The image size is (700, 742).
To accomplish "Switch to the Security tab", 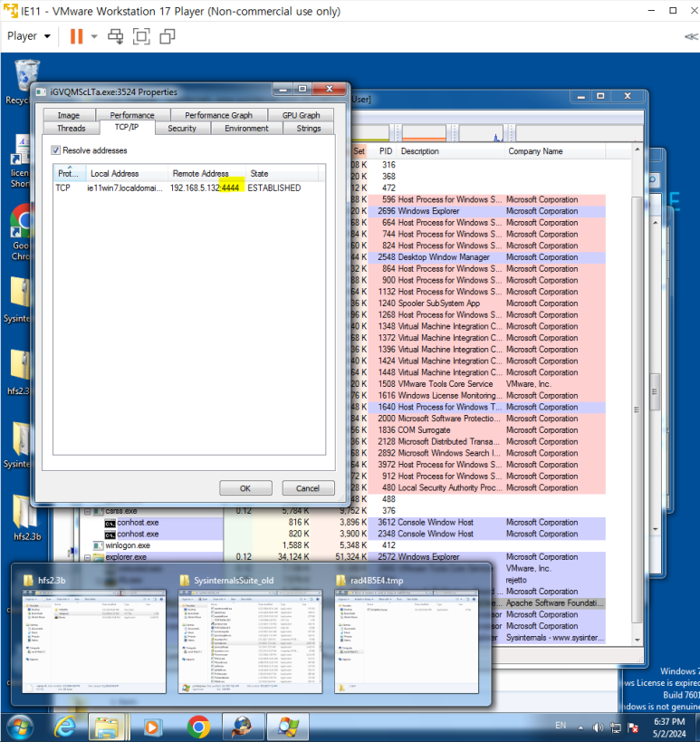I will (182, 129).
